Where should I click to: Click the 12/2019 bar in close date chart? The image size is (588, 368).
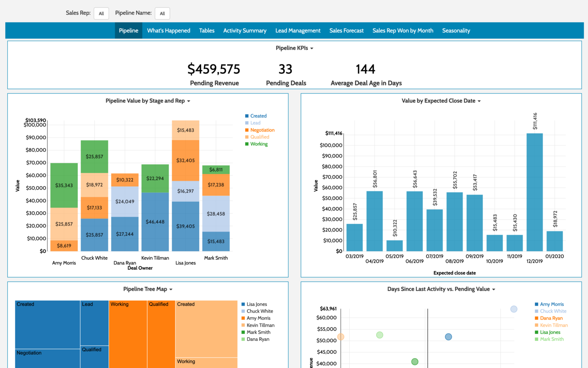(x=534, y=192)
